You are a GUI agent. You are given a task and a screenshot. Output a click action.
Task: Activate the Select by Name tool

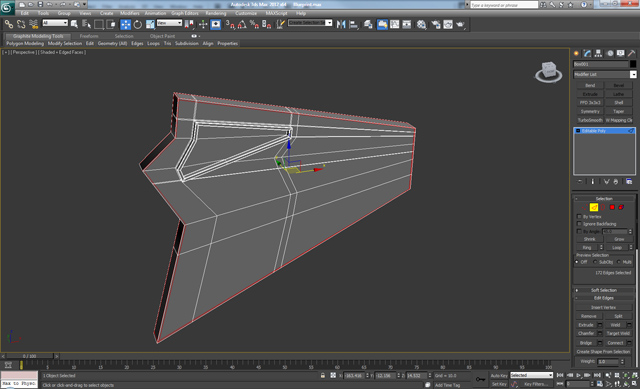coord(86,24)
